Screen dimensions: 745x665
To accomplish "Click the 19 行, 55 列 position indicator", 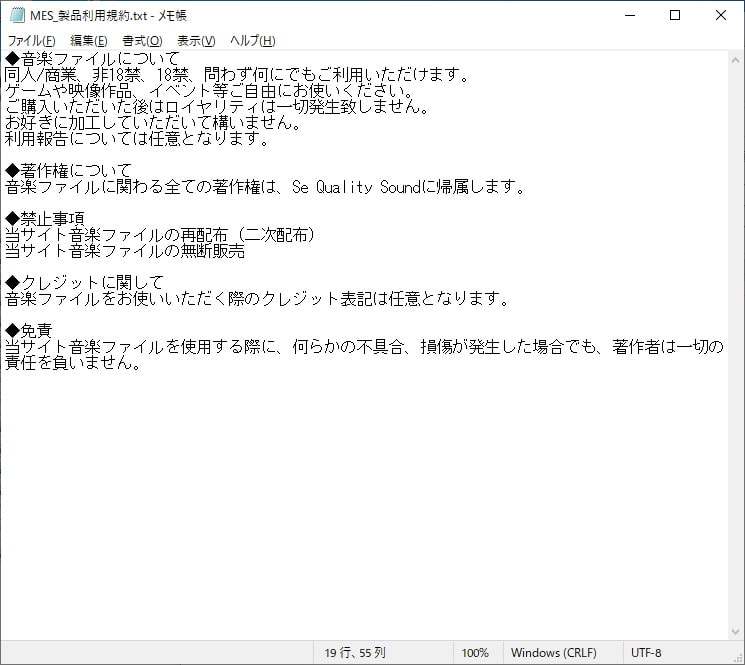I will [356, 653].
